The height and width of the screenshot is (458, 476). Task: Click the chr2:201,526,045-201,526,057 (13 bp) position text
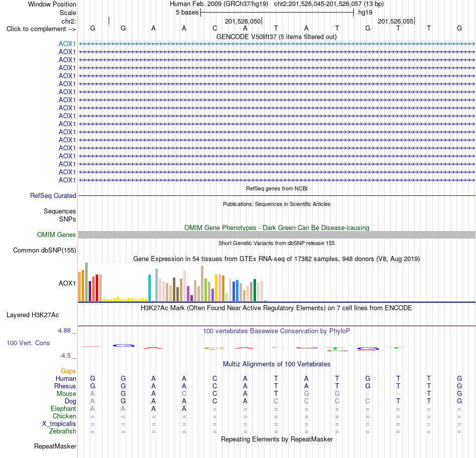(x=329, y=4)
